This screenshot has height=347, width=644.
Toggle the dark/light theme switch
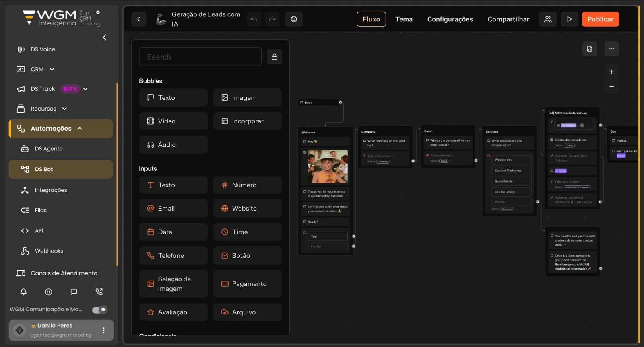[x=99, y=310]
